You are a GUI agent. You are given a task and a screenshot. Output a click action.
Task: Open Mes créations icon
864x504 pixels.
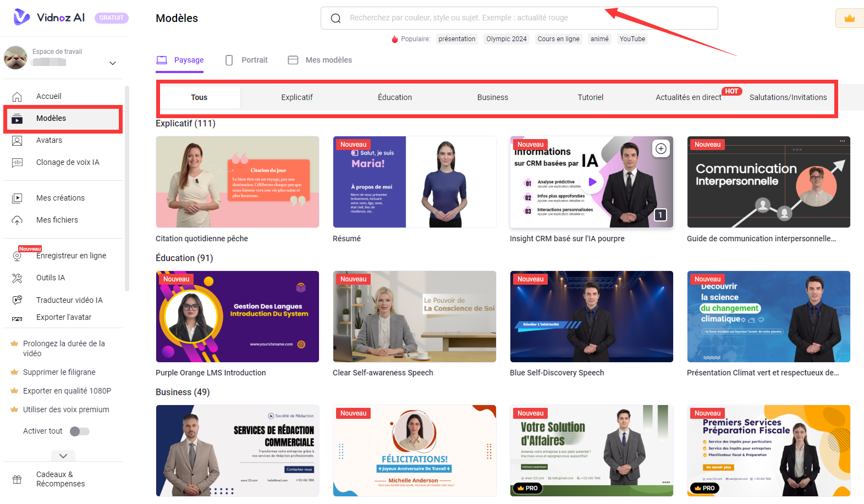click(x=17, y=198)
